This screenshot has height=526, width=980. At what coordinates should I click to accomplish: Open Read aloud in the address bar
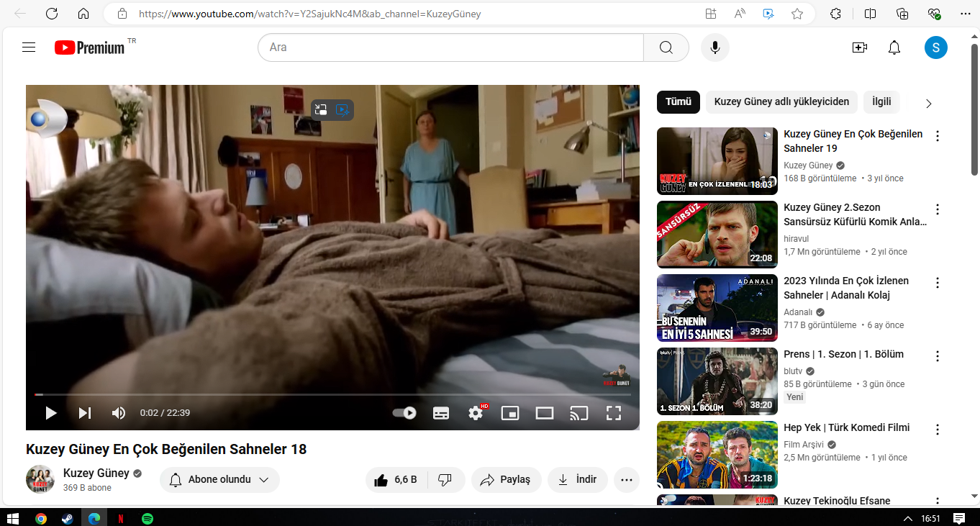(x=740, y=14)
